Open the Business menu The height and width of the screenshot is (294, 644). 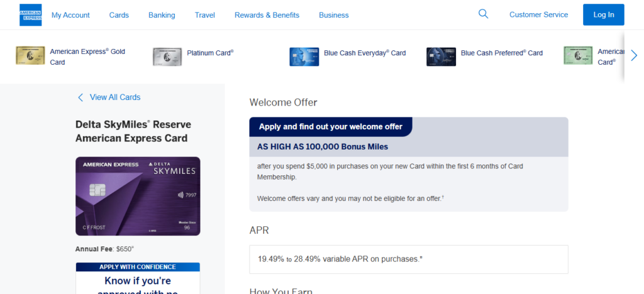[x=334, y=15]
